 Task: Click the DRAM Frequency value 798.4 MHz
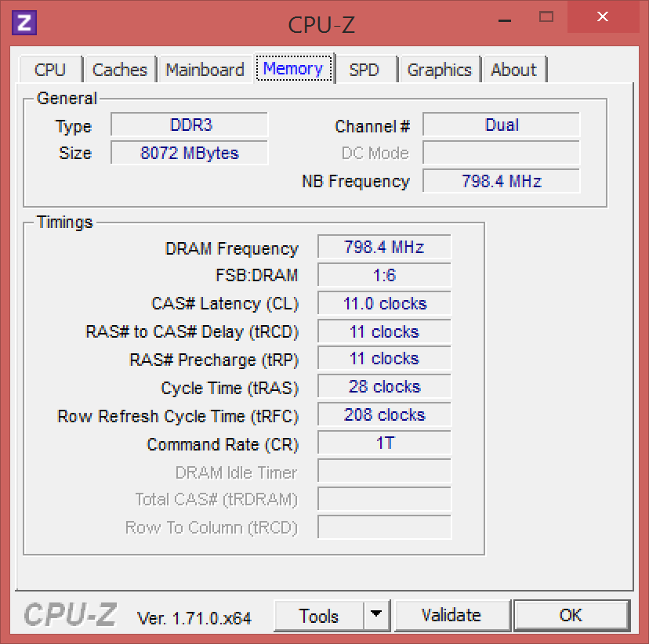(x=384, y=247)
